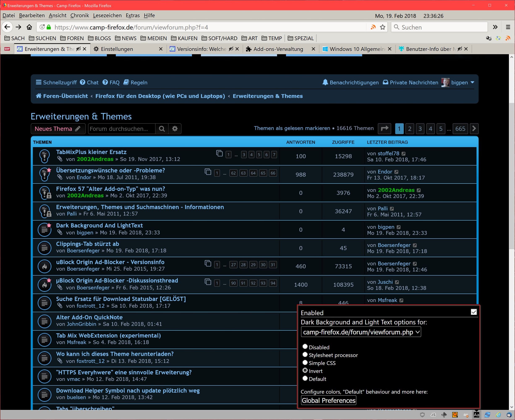The width and height of the screenshot is (515, 420).
Task: Open the TabMixPlus kleiner Ersatz thread
Action: click(91, 152)
